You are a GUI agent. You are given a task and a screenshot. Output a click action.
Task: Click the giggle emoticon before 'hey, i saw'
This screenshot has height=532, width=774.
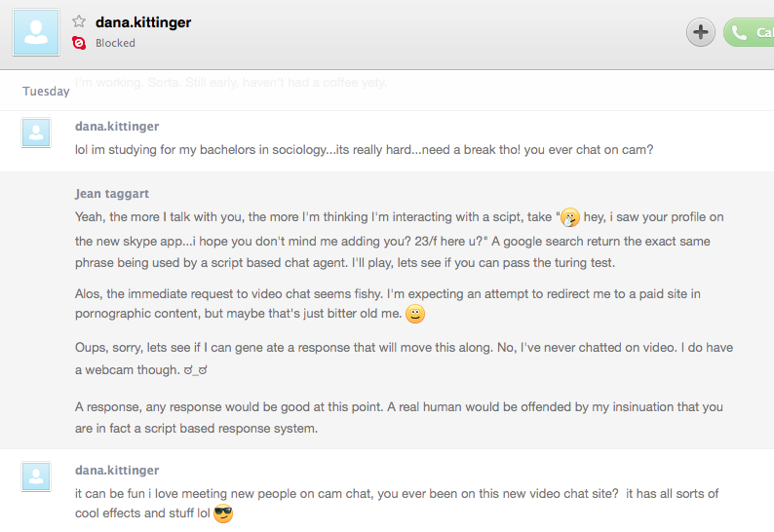(x=570, y=217)
